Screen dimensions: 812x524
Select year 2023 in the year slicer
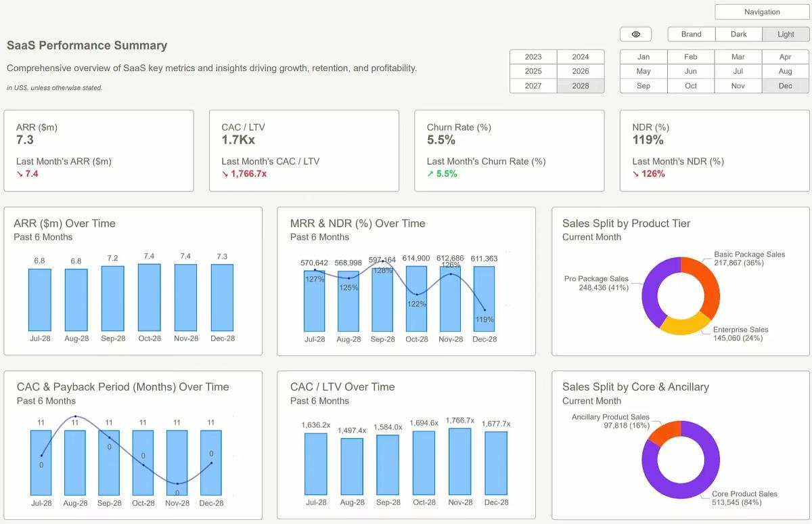pyautogui.click(x=533, y=57)
